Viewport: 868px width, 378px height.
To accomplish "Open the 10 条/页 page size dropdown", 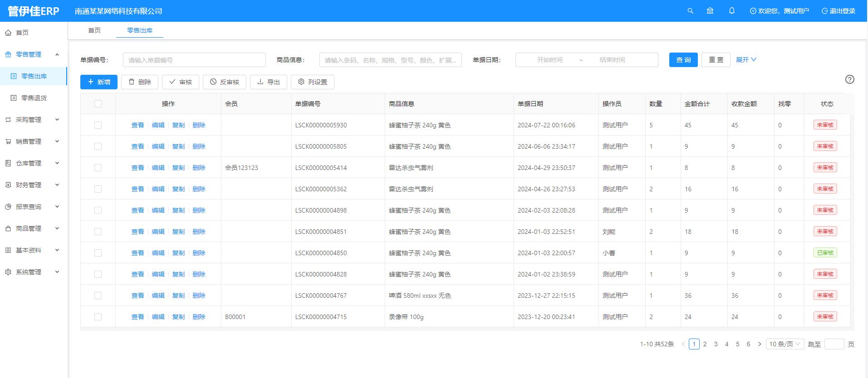I will (x=785, y=344).
